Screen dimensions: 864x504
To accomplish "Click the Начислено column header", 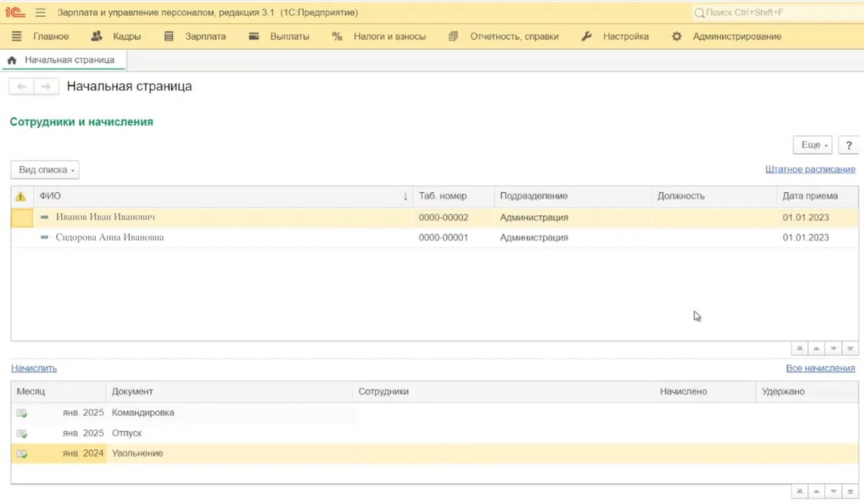I will click(706, 392).
